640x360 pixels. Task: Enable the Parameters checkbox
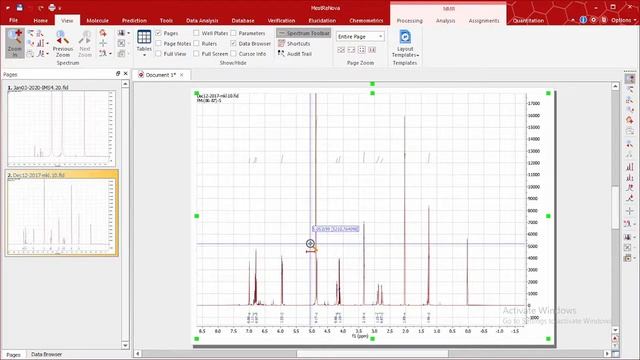tap(233, 33)
